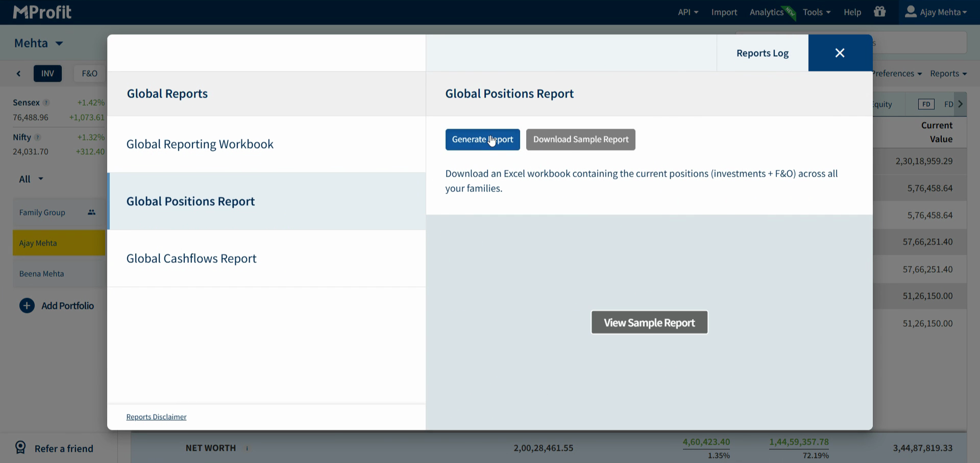This screenshot has width=980, height=463.
Task: Close the reports dialog with X
Action: [x=840, y=53]
